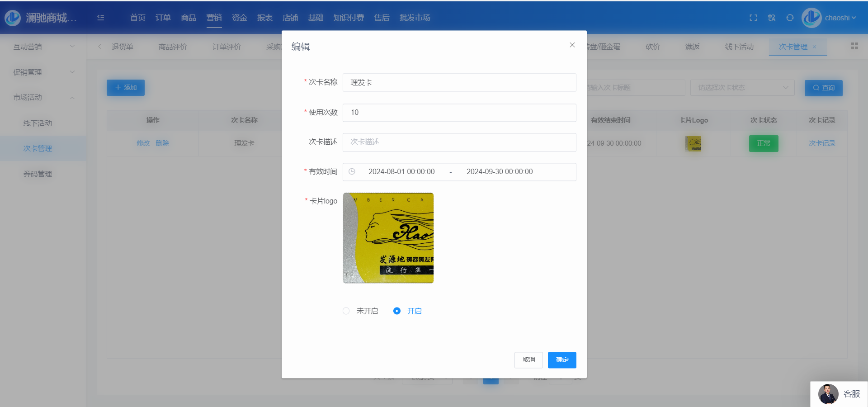Click the 客服 support avatar

point(828,394)
